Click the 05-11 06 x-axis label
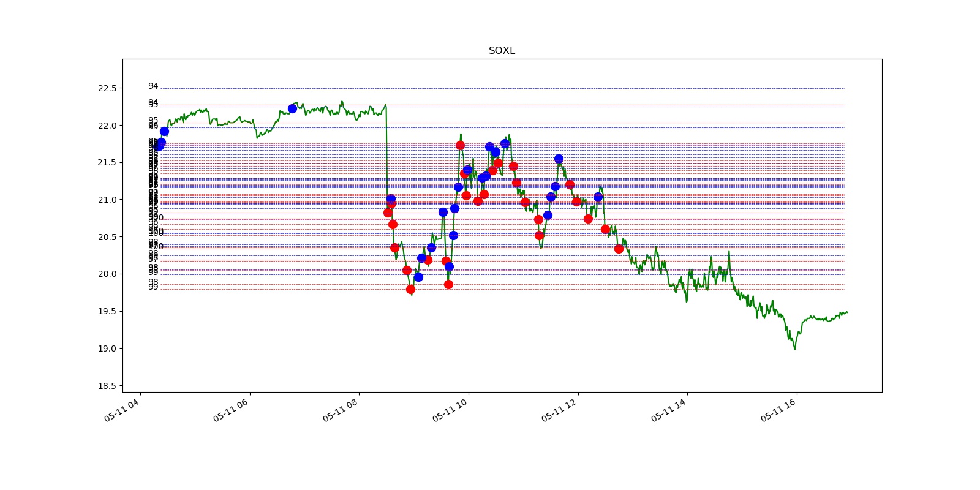Screen dimensions: 980x490 tap(232, 410)
